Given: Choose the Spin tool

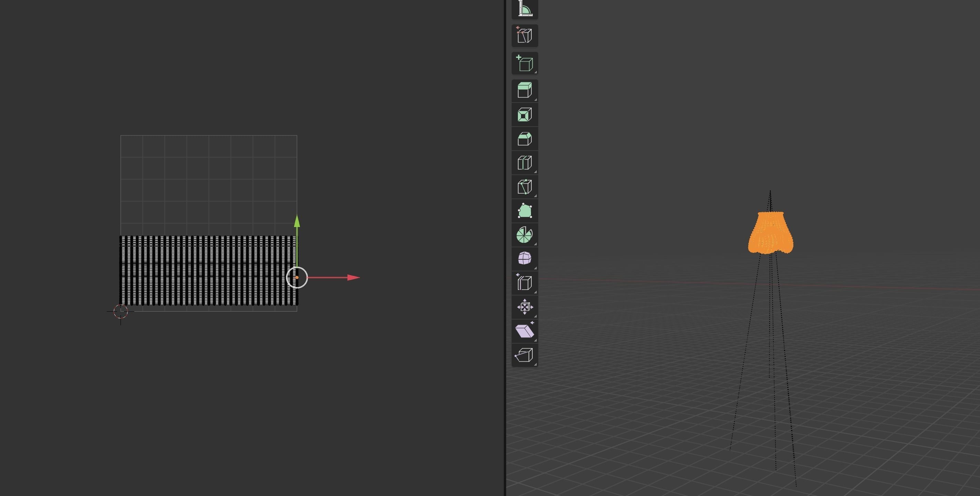Looking at the screenshot, I should [525, 235].
